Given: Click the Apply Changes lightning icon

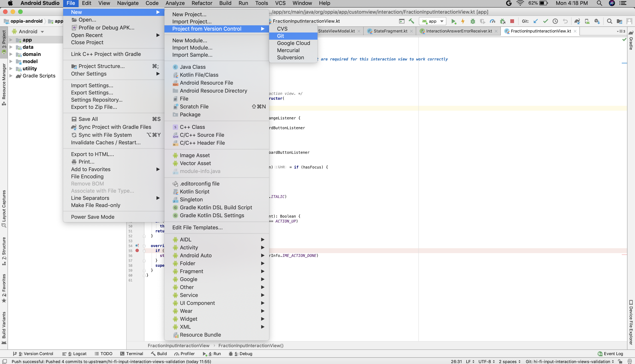Looking at the screenshot, I should tap(463, 22).
